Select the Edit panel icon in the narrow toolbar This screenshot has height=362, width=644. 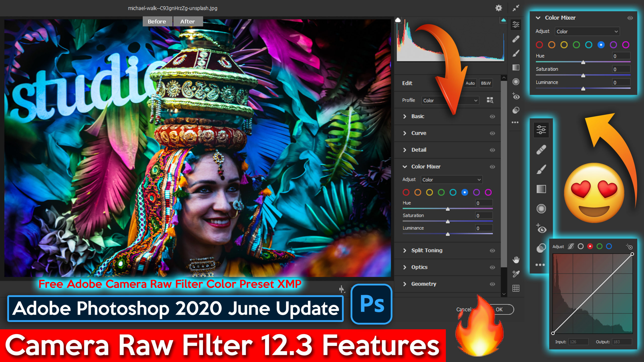click(516, 25)
